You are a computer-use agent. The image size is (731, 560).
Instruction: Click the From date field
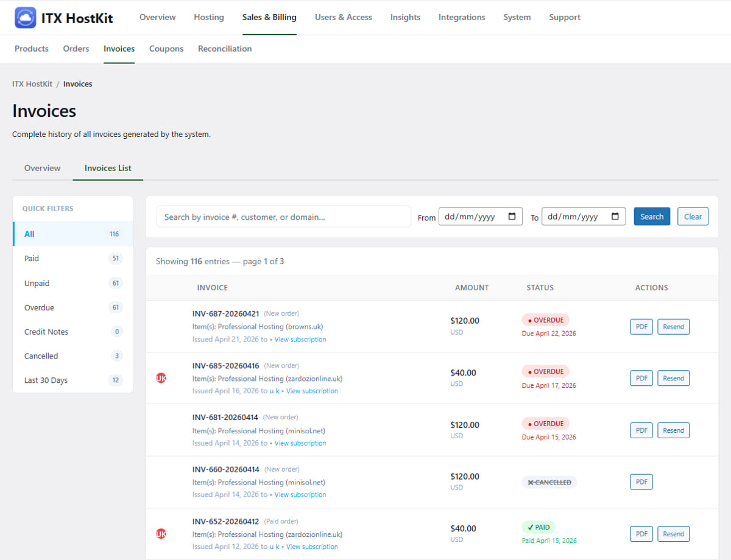[x=481, y=217]
